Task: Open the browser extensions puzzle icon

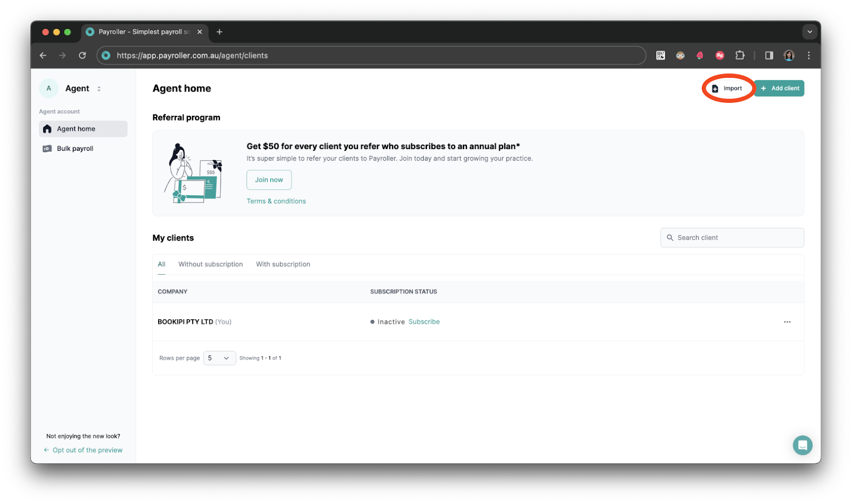Action: (x=740, y=55)
